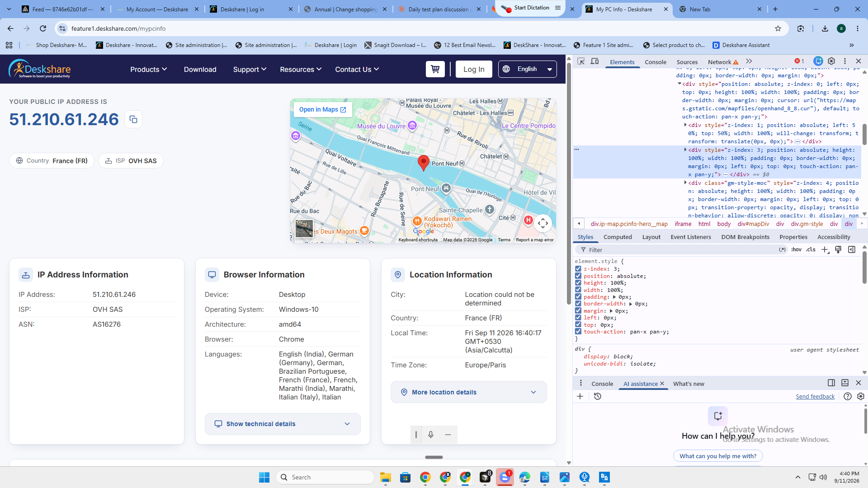The height and width of the screenshot is (488, 868).
Task: Open AI assistance help icon
Action: [x=848, y=396]
